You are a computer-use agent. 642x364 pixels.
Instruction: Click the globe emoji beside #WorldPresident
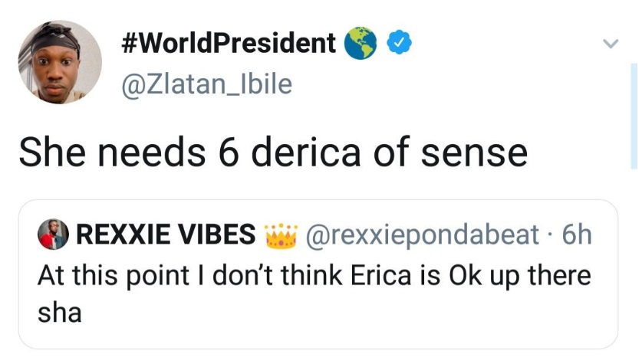[359, 44]
